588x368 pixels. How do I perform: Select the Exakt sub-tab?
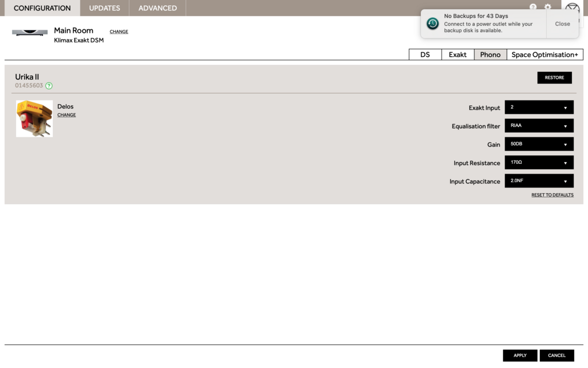[458, 55]
